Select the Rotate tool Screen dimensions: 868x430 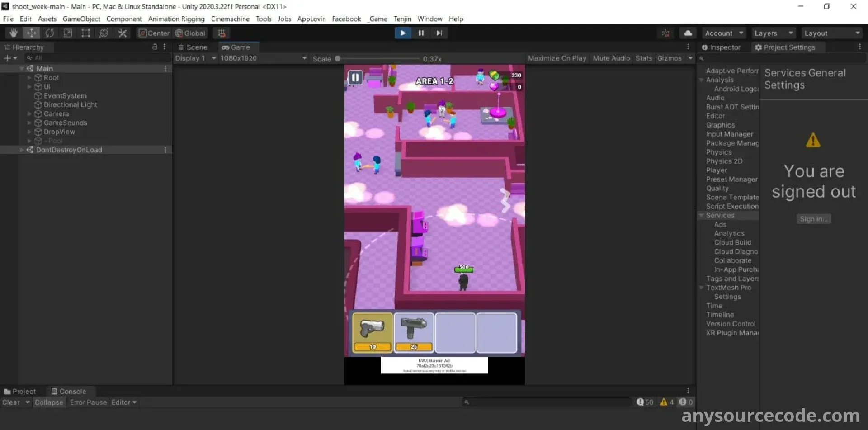coord(50,33)
